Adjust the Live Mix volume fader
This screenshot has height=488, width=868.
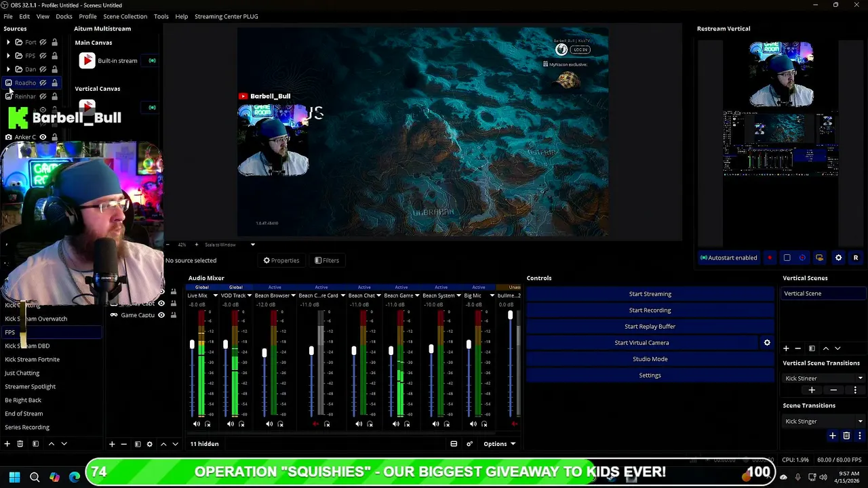coord(192,345)
